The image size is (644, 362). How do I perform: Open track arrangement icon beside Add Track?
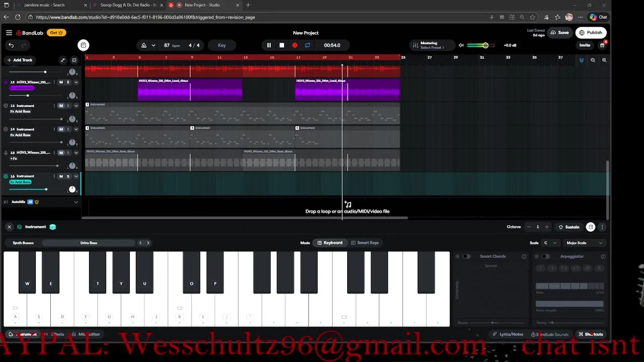[x=74, y=60]
